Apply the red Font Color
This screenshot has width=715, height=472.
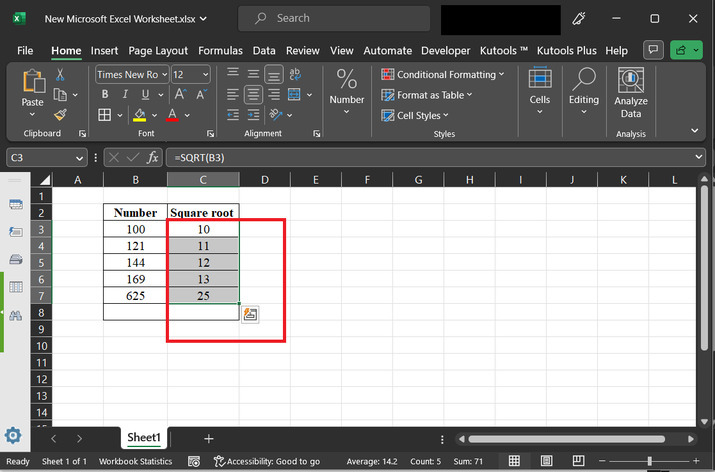172,115
